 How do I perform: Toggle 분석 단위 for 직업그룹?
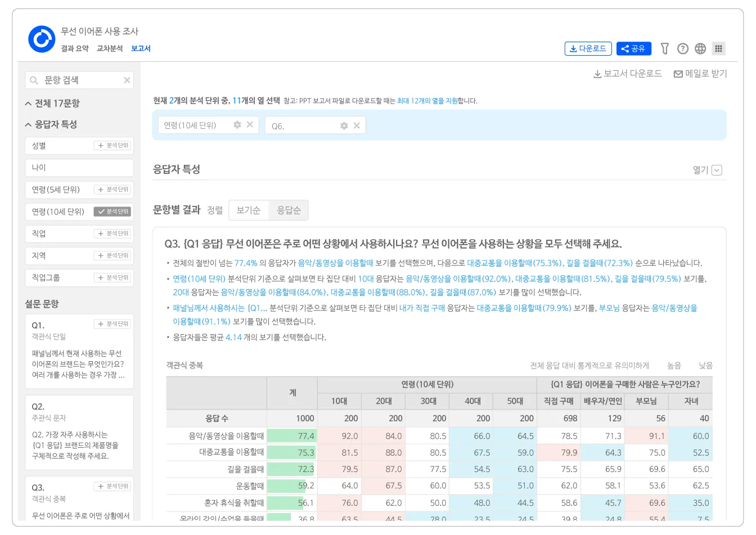pyautogui.click(x=112, y=277)
